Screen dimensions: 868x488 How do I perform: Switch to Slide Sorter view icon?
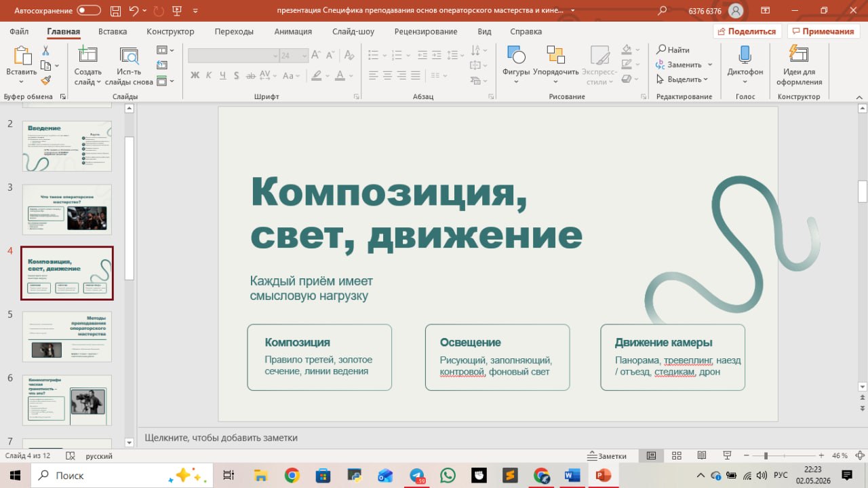click(x=676, y=455)
